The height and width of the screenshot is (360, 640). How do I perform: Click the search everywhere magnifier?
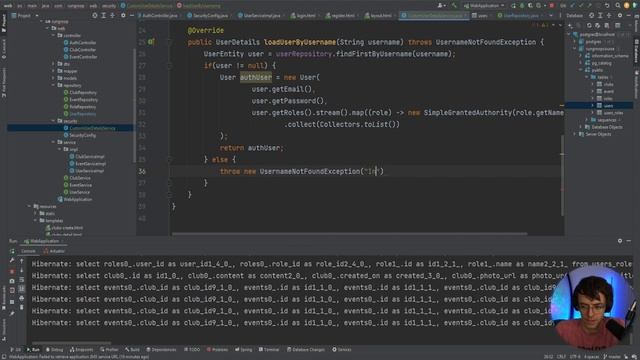click(618, 6)
